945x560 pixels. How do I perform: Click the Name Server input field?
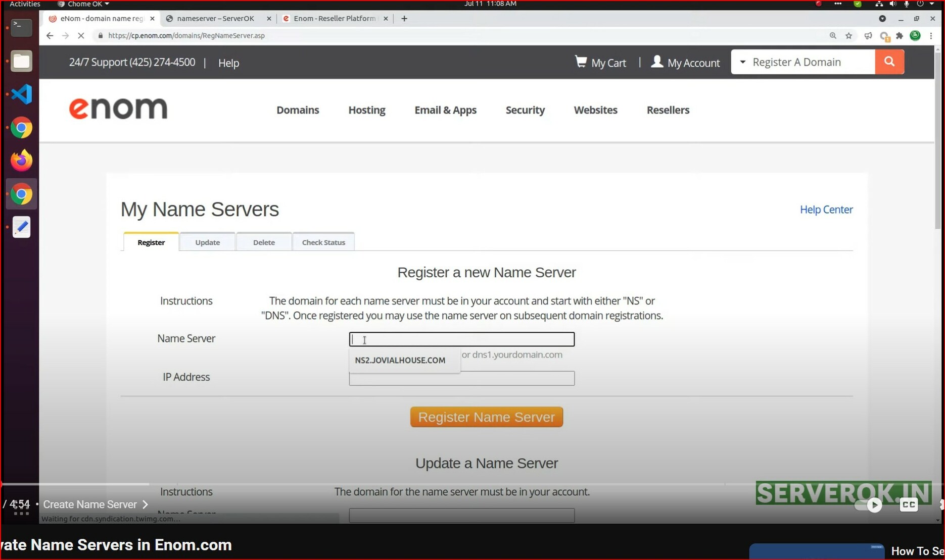[461, 339]
